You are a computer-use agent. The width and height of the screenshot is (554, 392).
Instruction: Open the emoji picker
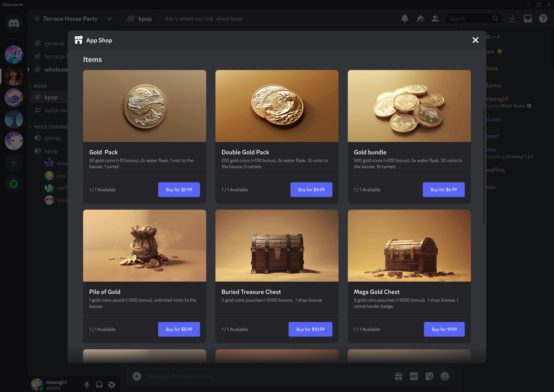pyautogui.click(x=445, y=376)
